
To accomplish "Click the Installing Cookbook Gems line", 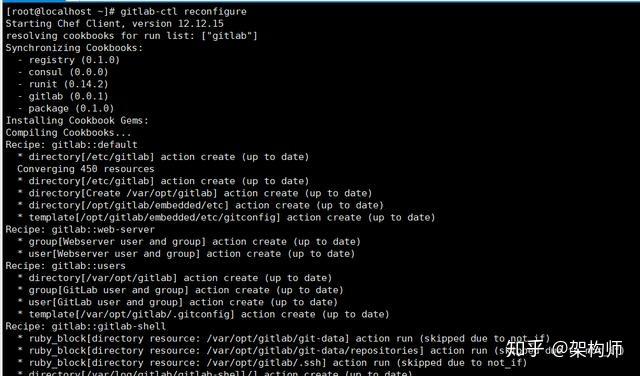I will point(77,121).
